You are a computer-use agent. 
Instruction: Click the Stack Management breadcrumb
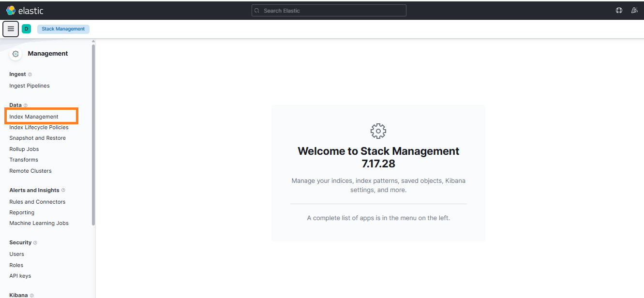click(x=63, y=29)
